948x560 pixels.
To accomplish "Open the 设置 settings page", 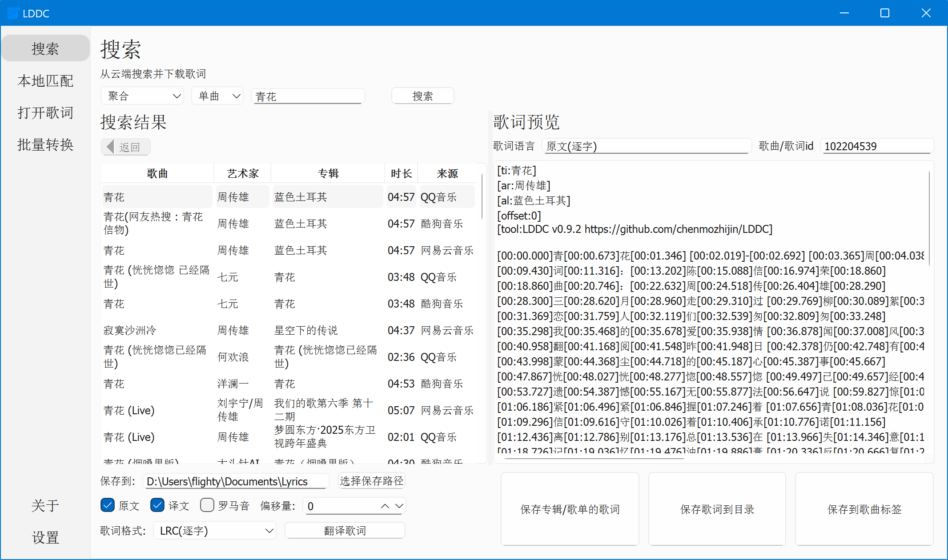I will click(x=45, y=538).
